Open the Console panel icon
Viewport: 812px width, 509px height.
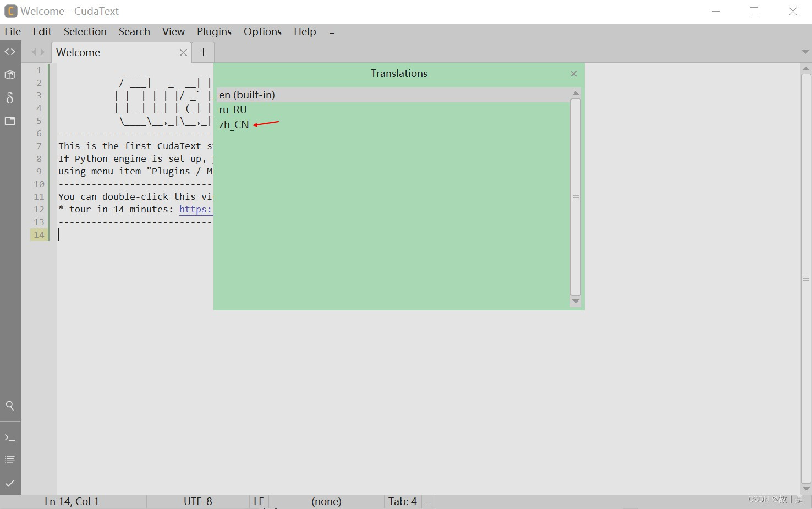[x=10, y=438]
